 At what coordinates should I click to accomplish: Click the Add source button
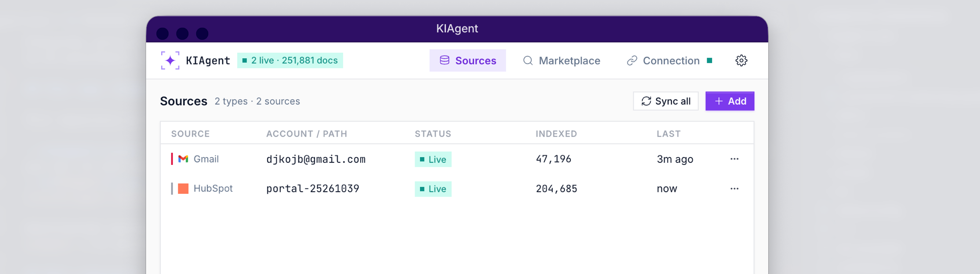[x=730, y=101]
